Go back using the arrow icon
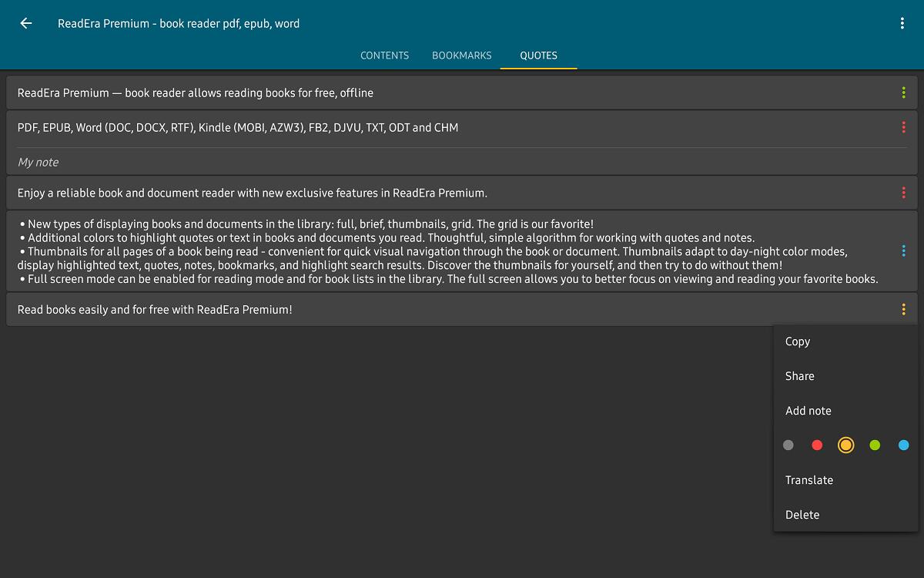Viewport: 924px width, 578px height. pyautogui.click(x=26, y=23)
